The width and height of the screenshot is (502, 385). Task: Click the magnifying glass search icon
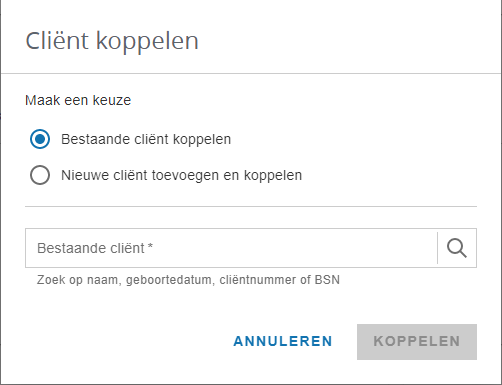coord(457,248)
